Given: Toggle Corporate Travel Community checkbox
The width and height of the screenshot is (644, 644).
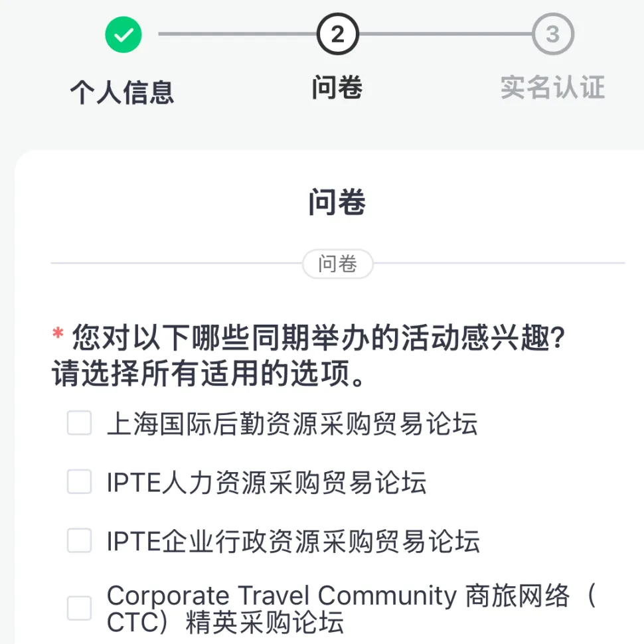Looking at the screenshot, I should [x=79, y=608].
